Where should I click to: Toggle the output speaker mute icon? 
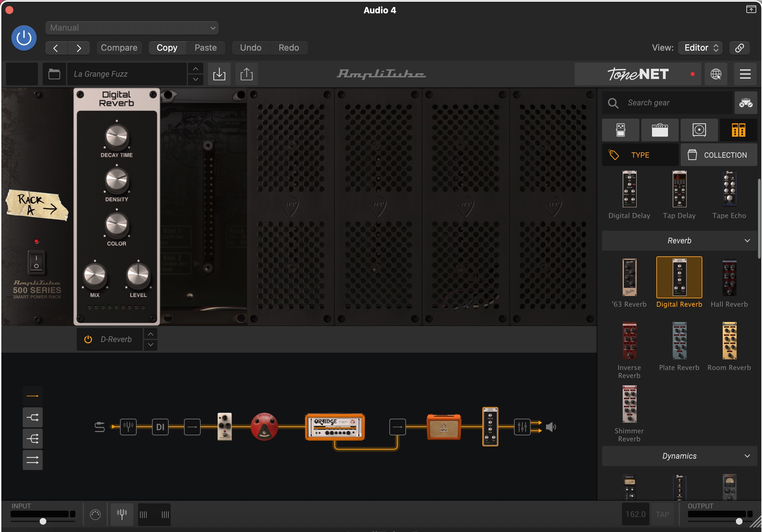pos(551,427)
